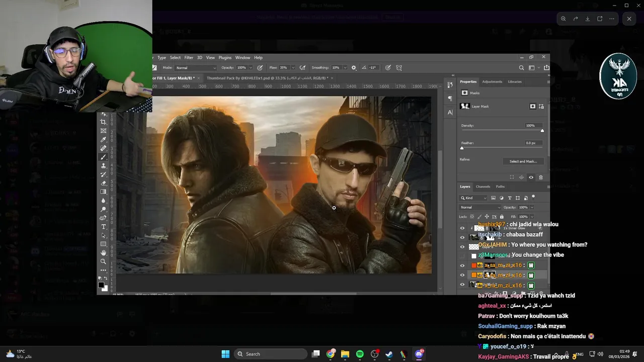Choose the Clone Stamp tool

(x=104, y=165)
